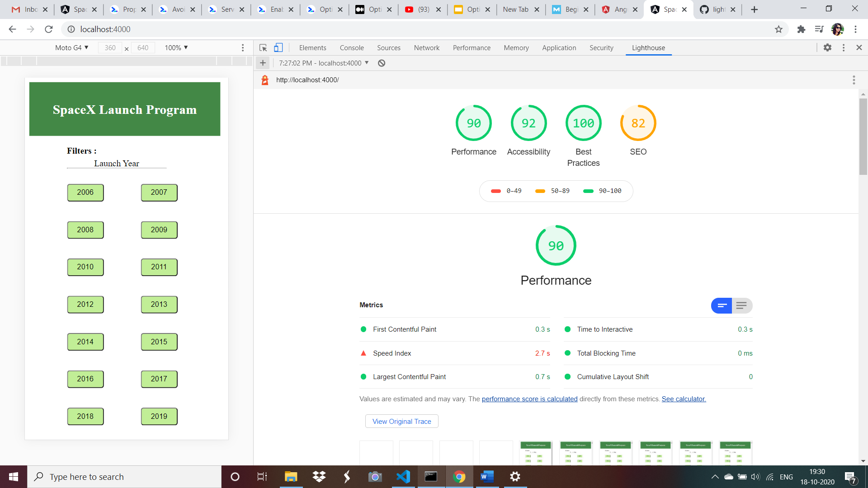This screenshot has height=488, width=868.
Task: Select the 2014 launch year filter
Action: (85, 342)
